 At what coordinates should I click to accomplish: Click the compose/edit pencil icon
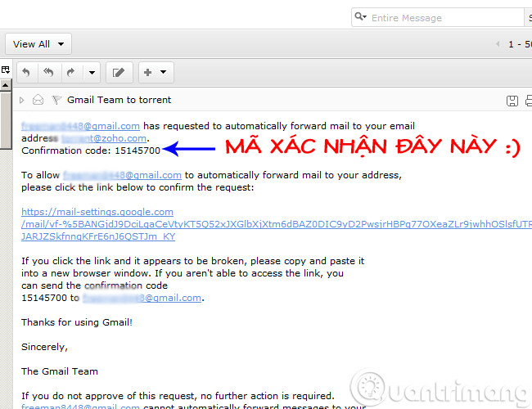coord(119,72)
